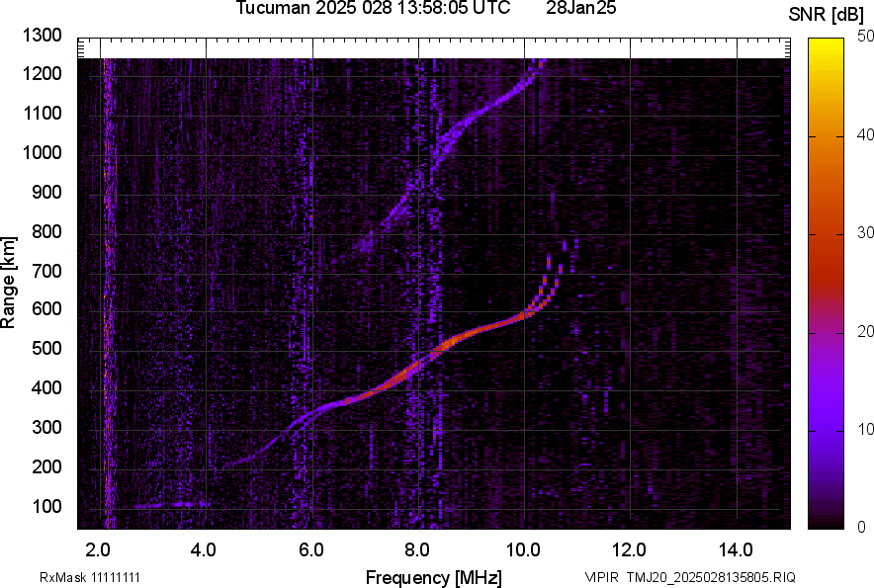This screenshot has width=874, height=588.
Task: Click the 'RxMask 11111111' footer text
Action: pos(90,577)
